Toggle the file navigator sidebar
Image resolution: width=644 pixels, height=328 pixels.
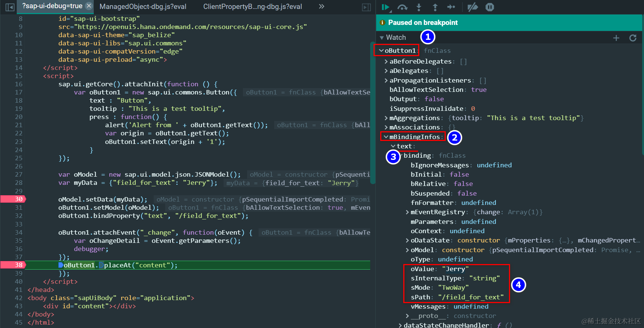[10, 7]
